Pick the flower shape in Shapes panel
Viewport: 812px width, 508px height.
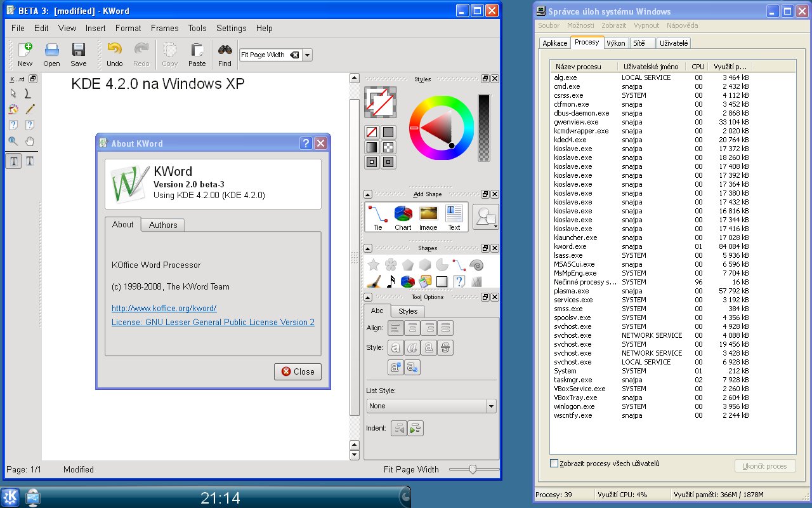click(390, 265)
